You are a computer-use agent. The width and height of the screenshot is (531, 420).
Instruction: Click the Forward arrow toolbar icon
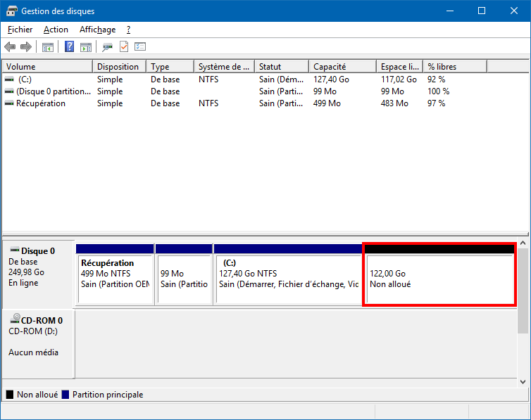pyautogui.click(x=26, y=46)
